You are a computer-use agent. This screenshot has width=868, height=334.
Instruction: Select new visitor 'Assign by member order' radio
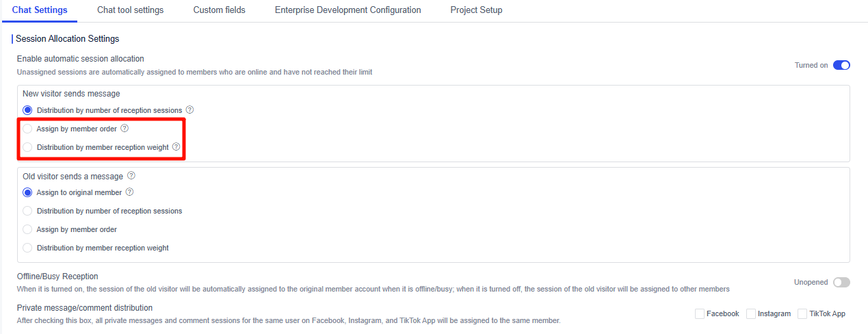27,129
